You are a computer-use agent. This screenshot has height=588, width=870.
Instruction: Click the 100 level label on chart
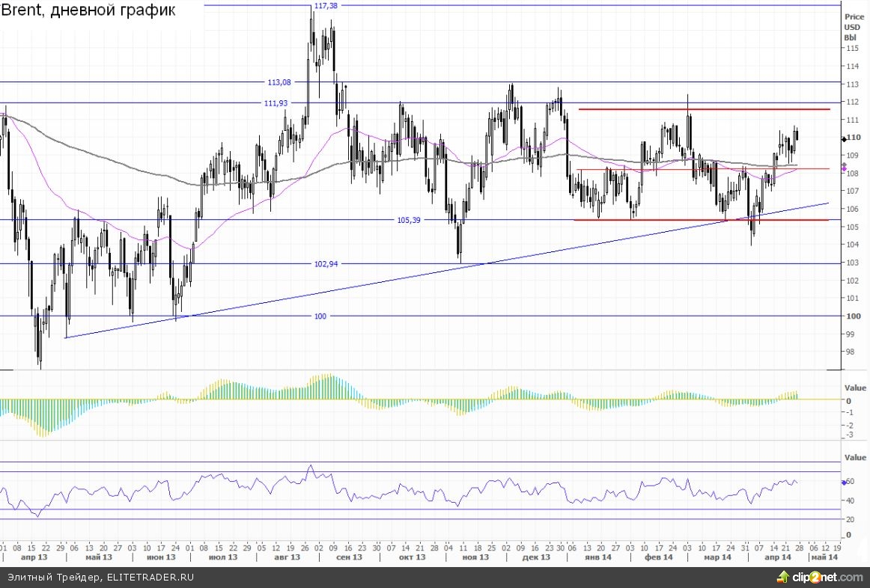point(320,316)
